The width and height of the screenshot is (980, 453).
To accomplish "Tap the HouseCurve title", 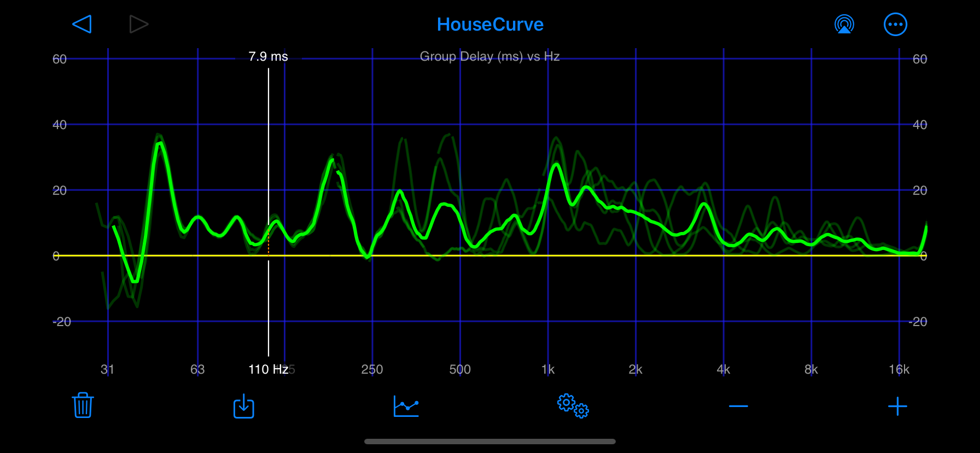I will point(490,24).
